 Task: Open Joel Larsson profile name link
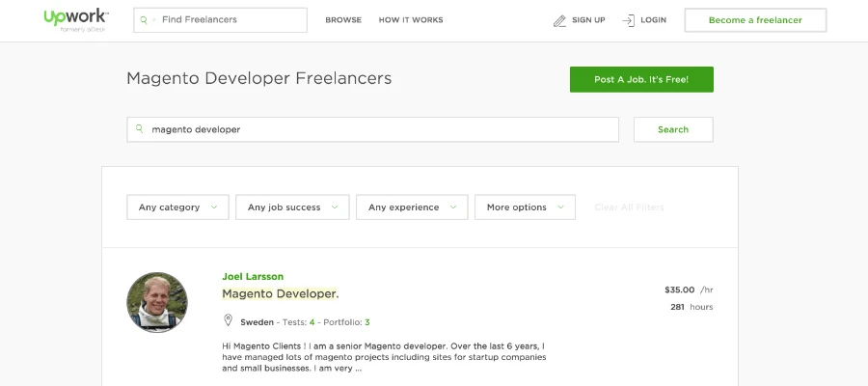click(253, 276)
